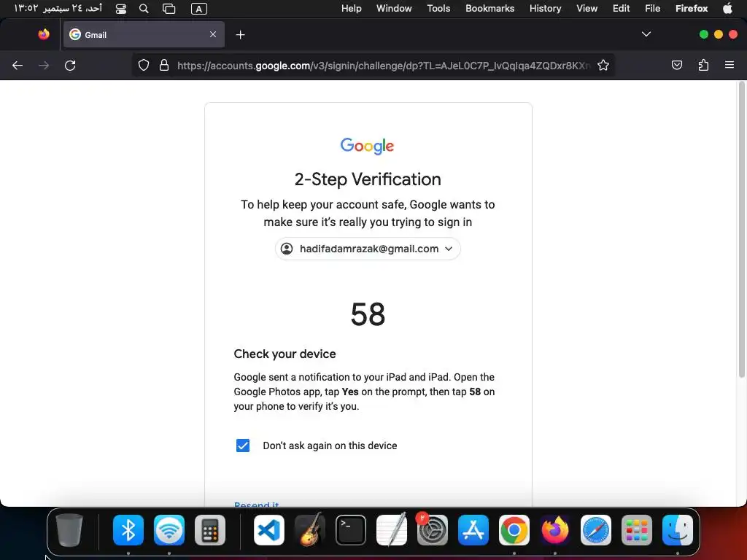The height and width of the screenshot is (560, 747).
Task: Open the Extensions puzzle icon
Action: point(703,65)
